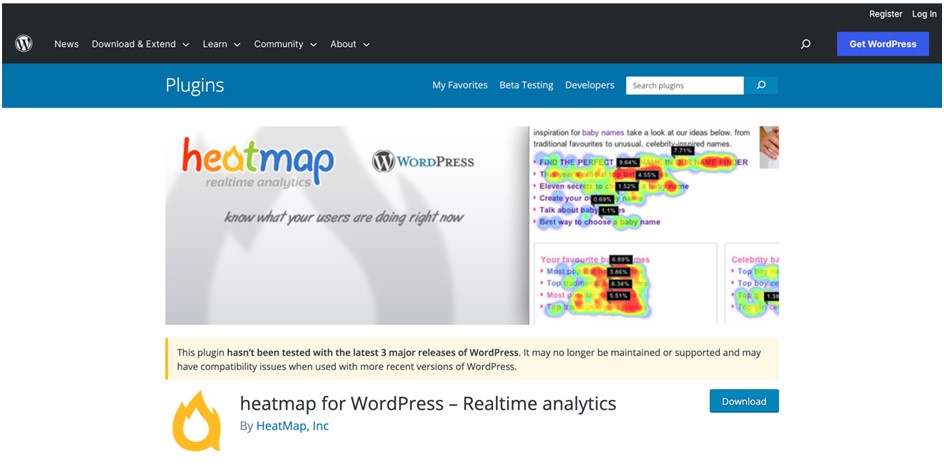
Task: Open the Beta Testing page
Action: pyautogui.click(x=526, y=85)
